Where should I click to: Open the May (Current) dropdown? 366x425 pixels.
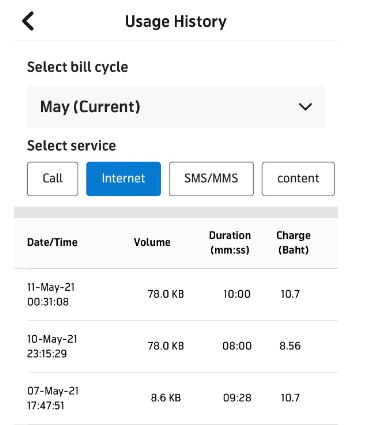(x=176, y=107)
